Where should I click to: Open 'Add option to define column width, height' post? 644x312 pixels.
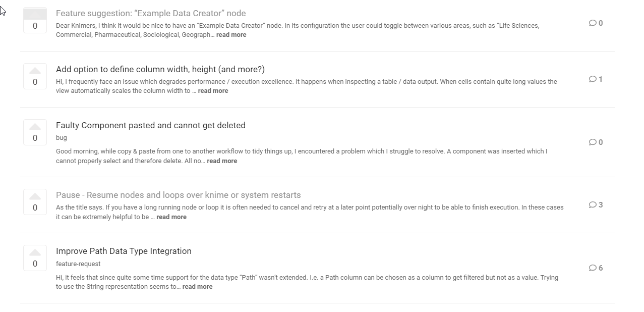point(160,69)
